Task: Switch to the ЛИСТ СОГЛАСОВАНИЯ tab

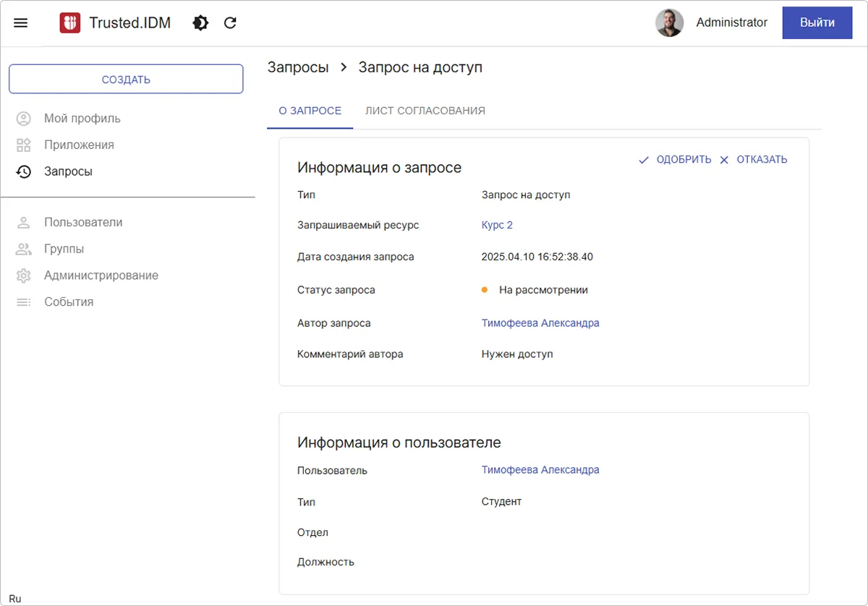Action: pos(425,111)
